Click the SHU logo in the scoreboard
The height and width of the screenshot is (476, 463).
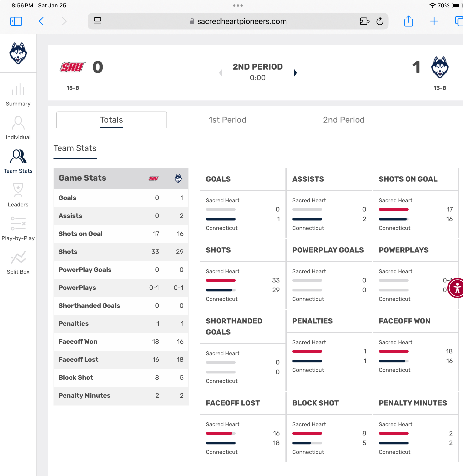click(x=72, y=67)
